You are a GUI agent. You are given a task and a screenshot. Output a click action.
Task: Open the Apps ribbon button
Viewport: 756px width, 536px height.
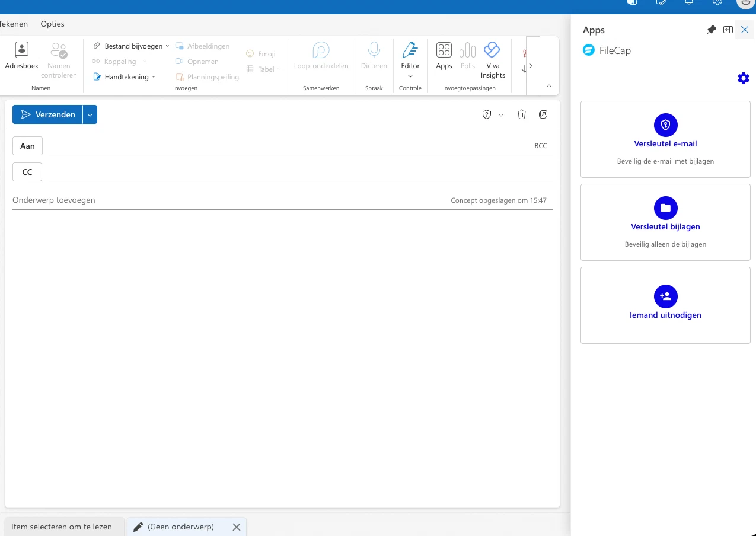pyautogui.click(x=444, y=56)
